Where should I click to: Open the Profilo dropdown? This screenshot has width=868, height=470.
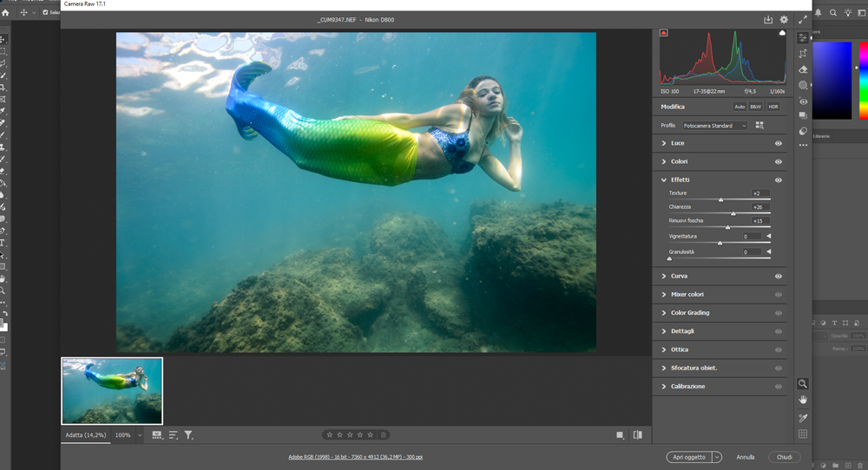714,126
